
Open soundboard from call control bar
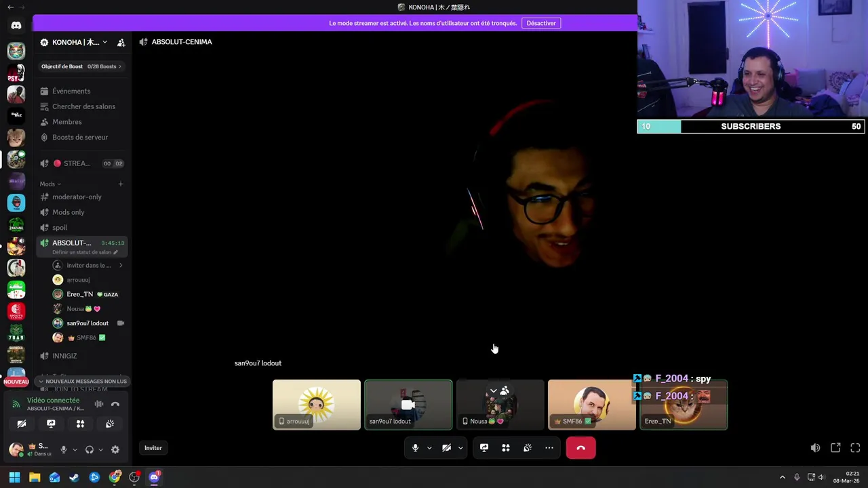(528, 448)
